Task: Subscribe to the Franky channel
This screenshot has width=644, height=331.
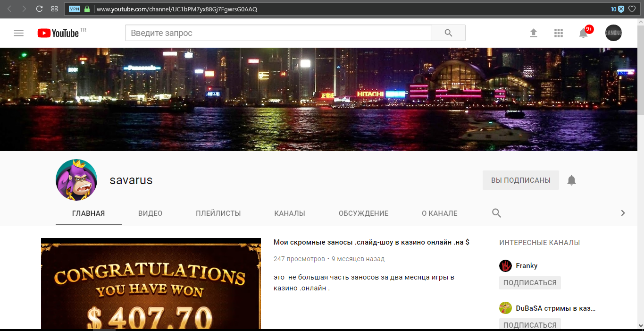Action: [530, 283]
